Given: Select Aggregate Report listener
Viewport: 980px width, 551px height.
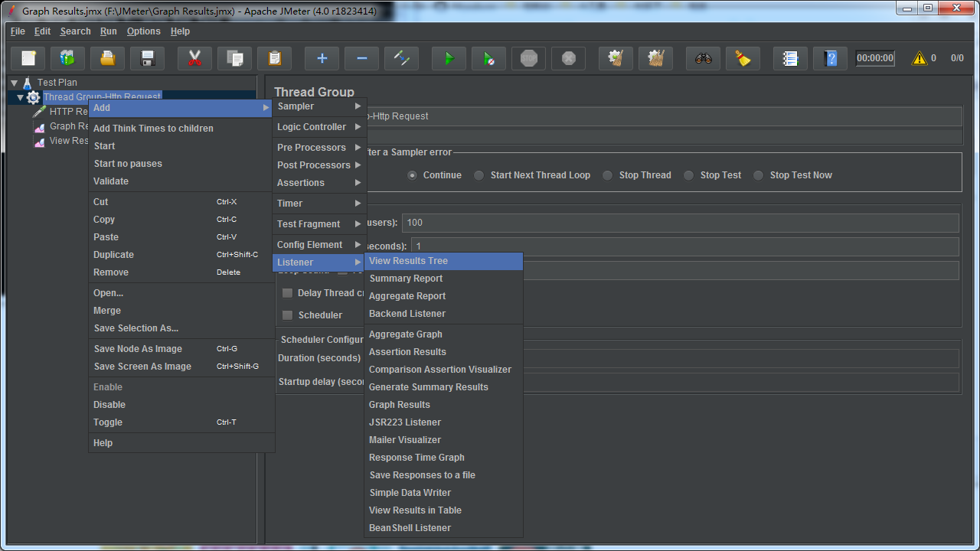Looking at the screenshot, I should [444, 296].
